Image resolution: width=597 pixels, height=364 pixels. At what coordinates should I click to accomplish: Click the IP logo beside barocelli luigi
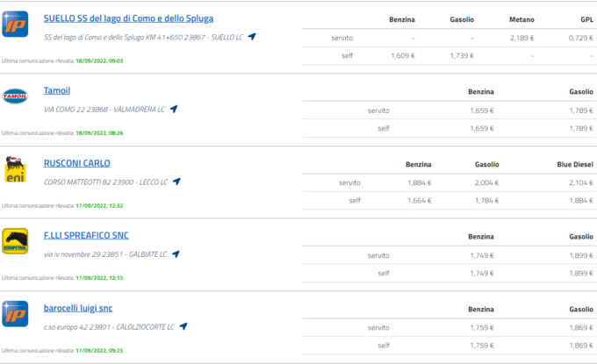click(16, 313)
